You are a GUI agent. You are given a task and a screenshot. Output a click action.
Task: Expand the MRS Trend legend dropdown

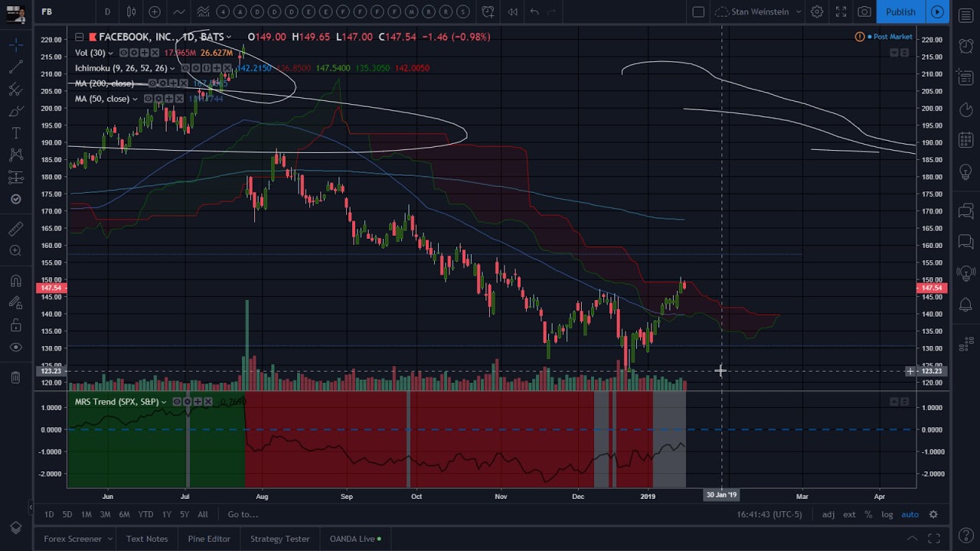163,402
